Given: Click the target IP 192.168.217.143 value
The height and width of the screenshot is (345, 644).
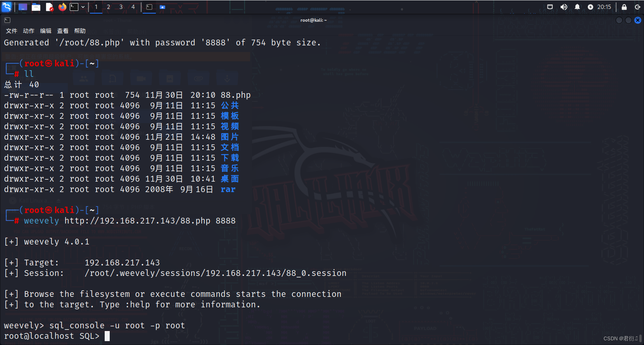Looking at the screenshot, I should (122, 263).
